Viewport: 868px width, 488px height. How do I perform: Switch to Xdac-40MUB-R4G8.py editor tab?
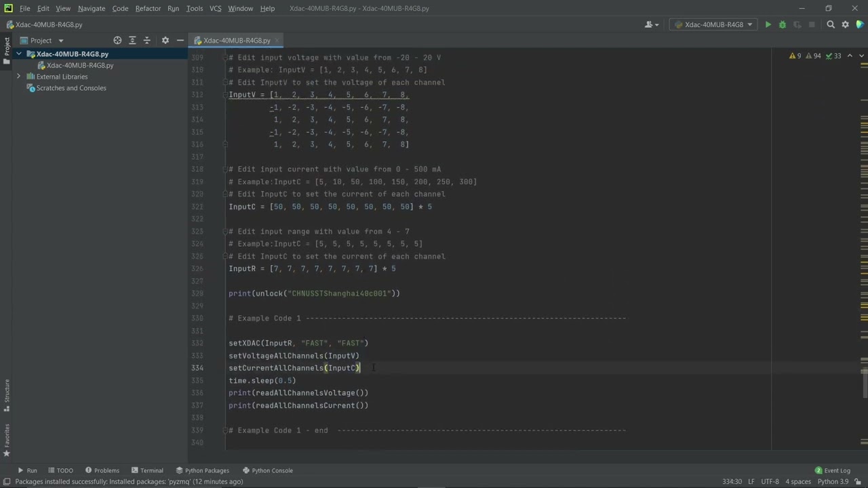coord(237,40)
